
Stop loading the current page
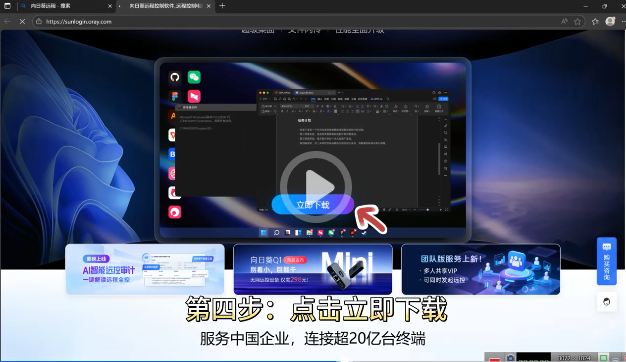coord(22,22)
